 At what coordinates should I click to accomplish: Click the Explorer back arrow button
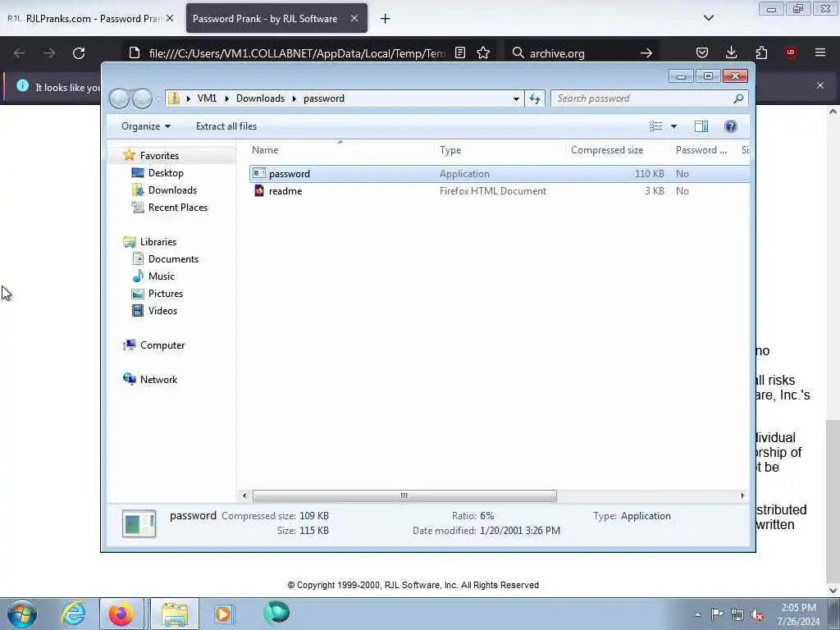(120, 98)
